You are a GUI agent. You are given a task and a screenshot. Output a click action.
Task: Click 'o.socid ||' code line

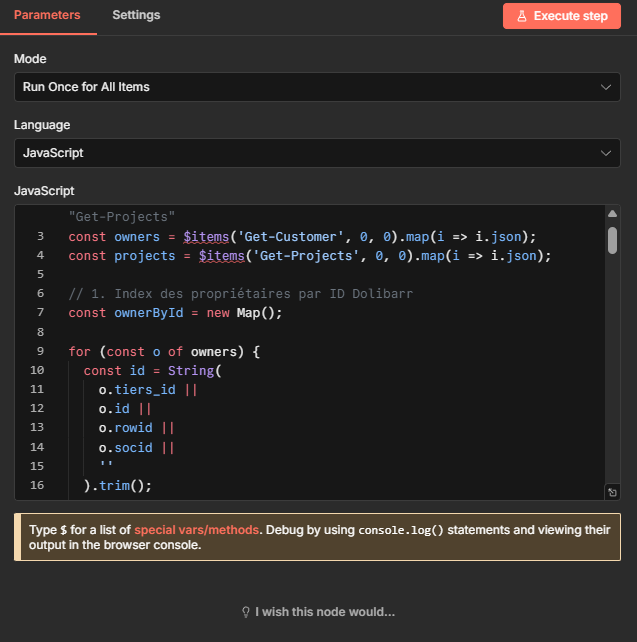(x=136, y=448)
